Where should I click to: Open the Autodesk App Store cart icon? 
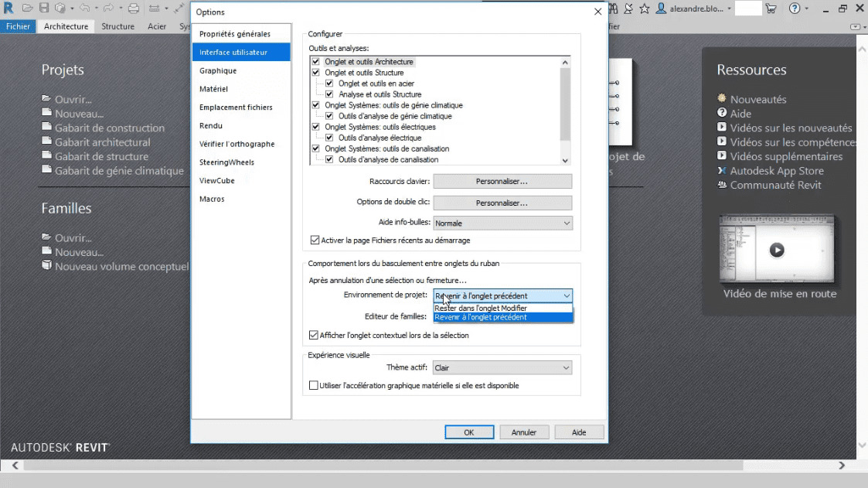(771, 9)
